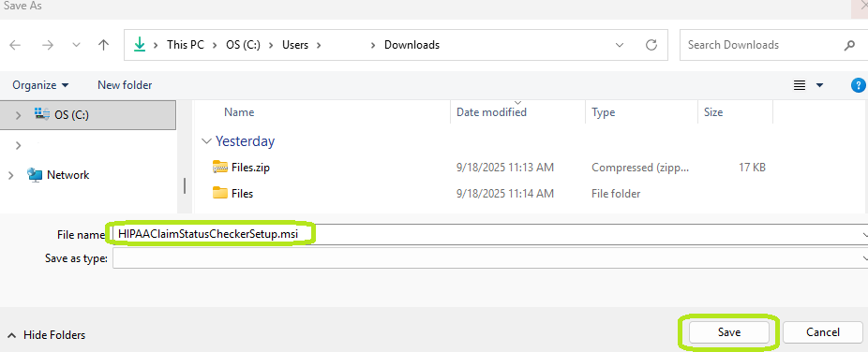
Task: Sort by Size column
Action: (713, 112)
